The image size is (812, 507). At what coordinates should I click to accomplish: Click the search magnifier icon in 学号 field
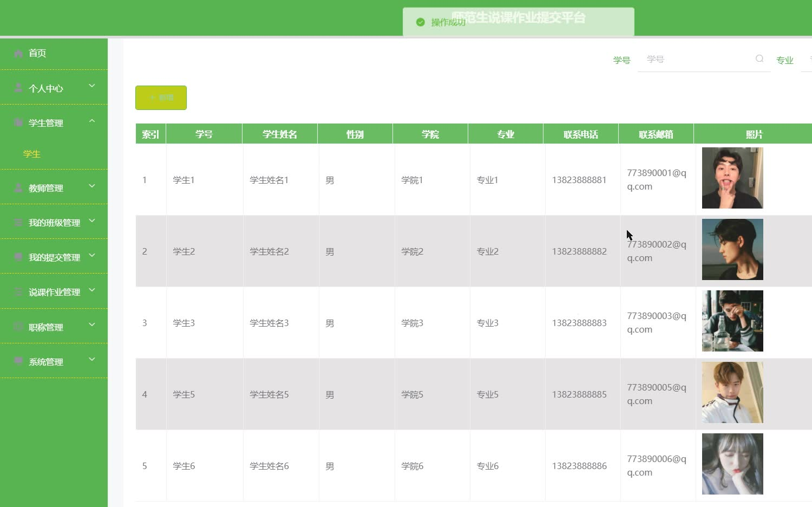759,58
